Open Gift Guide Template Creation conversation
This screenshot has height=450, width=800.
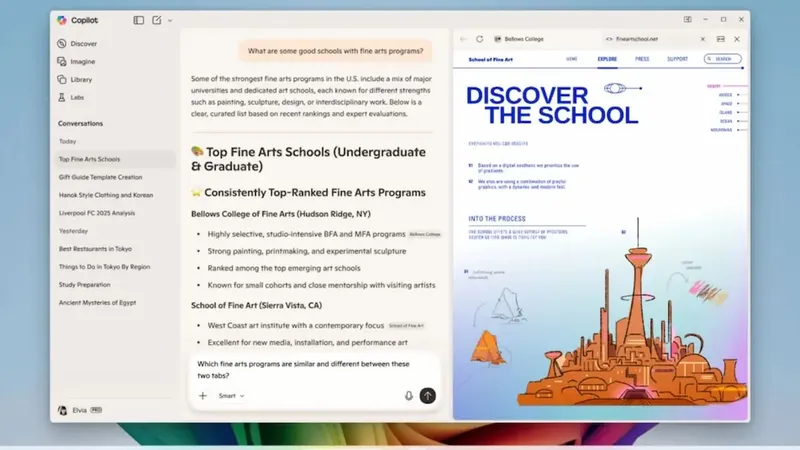pos(101,177)
